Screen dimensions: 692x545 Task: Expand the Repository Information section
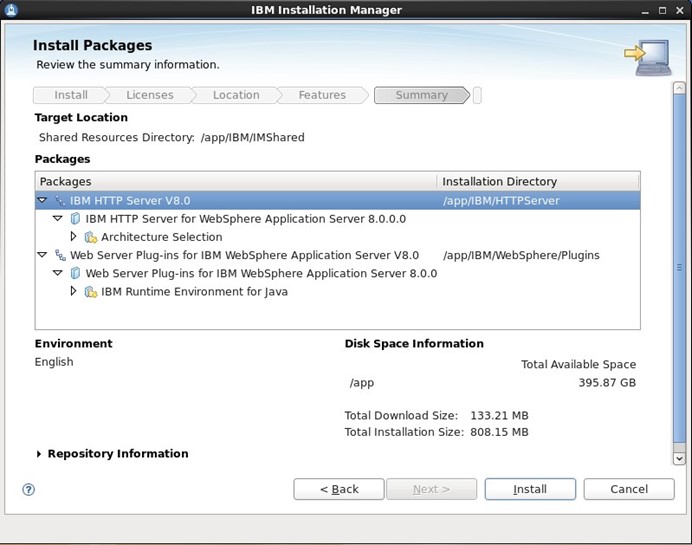click(x=39, y=454)
